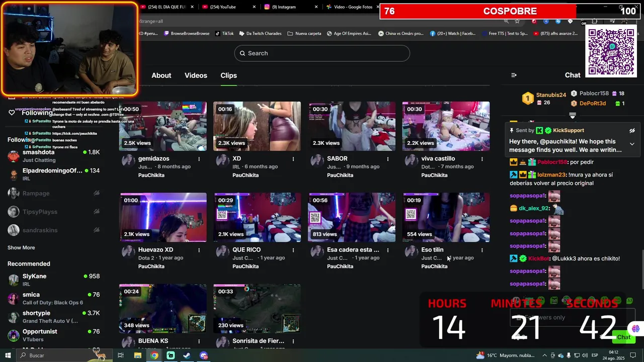Play the SABOR clip thumbnail
This screenshot has height=362, width=644.
352,126
